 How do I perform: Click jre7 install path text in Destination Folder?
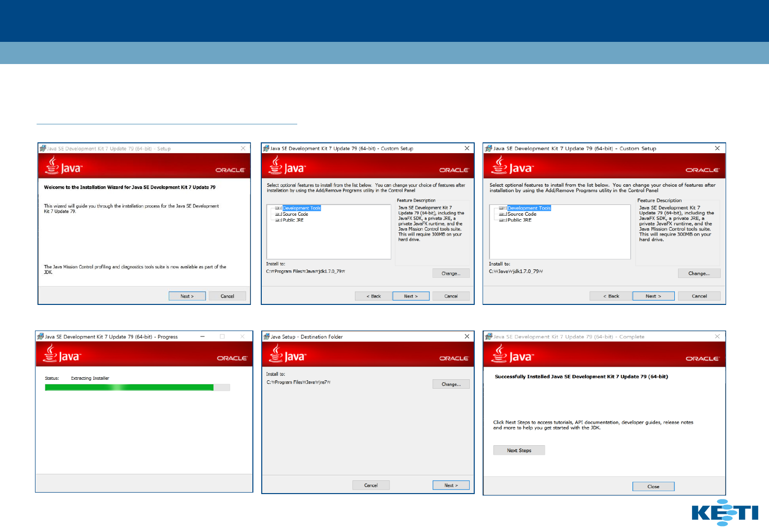pos(299,382)
